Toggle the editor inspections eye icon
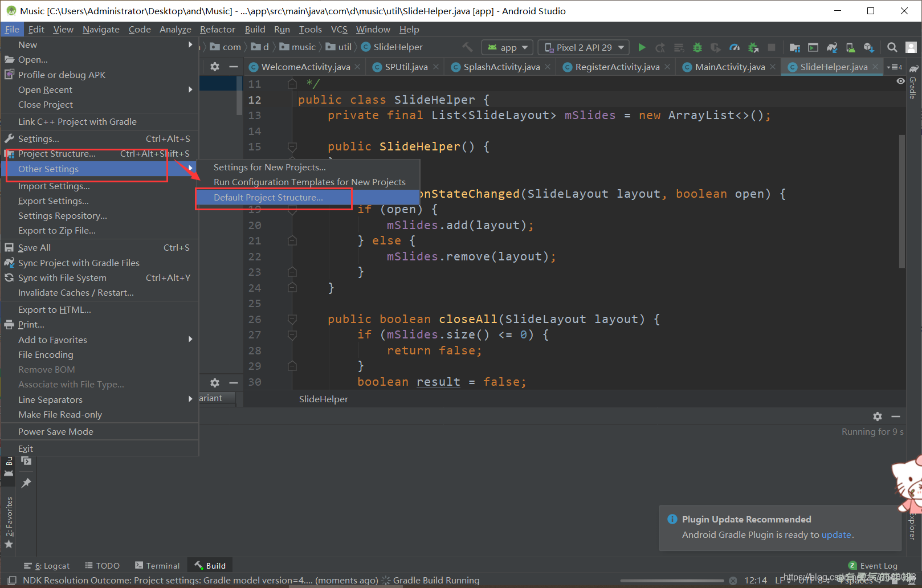The width and height of the screenshot is (922, 588). pos(900,81)
